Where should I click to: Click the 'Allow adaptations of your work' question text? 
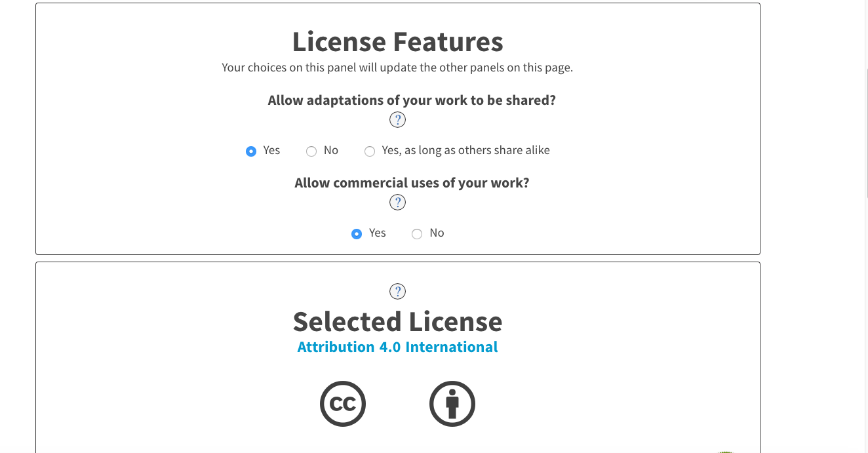(x=412, y=100)
